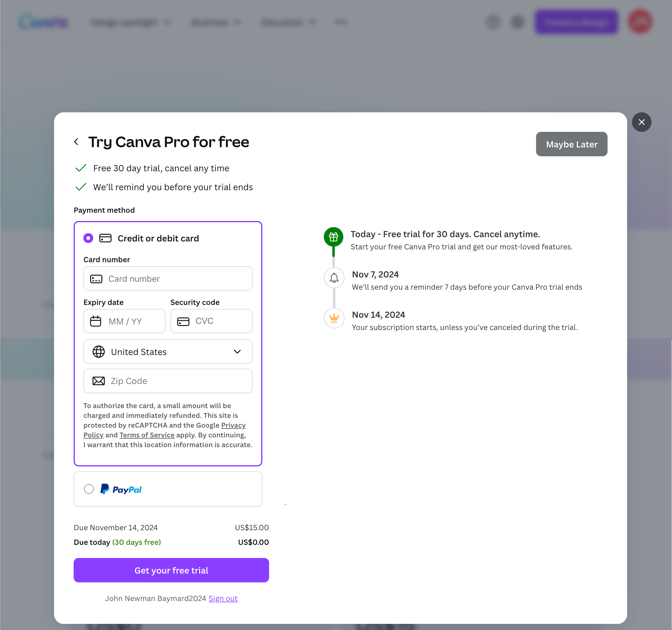Select PayPal as the payment method

tap(89, 489)
